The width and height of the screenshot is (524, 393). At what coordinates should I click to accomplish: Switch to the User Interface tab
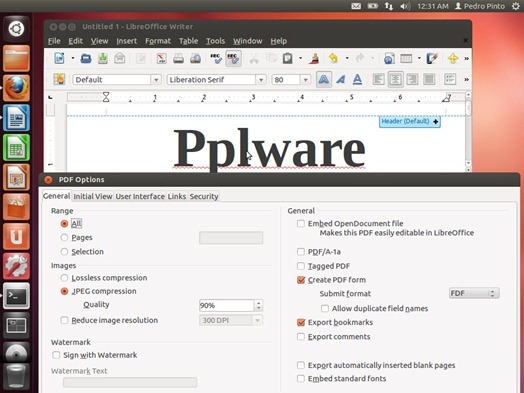coord(140,196)
